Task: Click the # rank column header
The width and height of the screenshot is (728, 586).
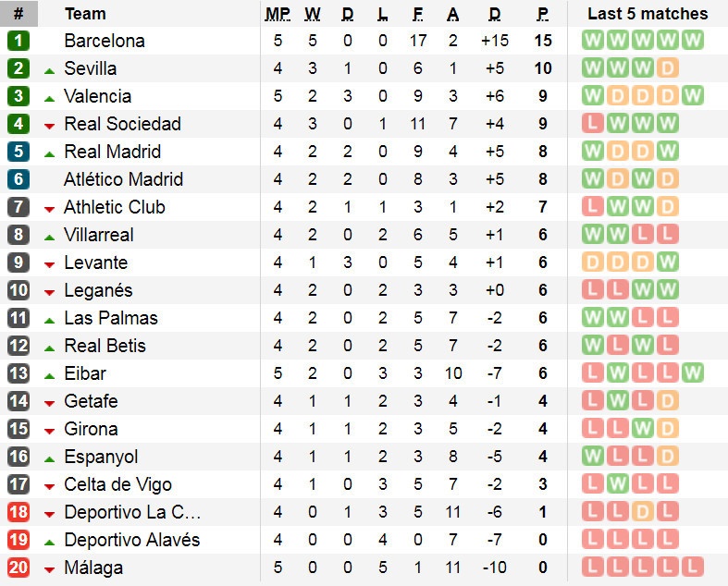Action: click(x=19, y=14)
